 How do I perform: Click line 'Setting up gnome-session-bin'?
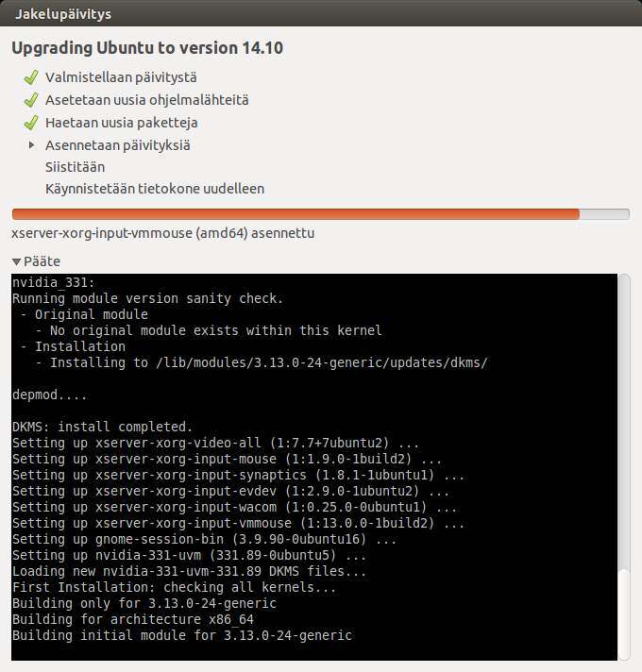point(205,539)
